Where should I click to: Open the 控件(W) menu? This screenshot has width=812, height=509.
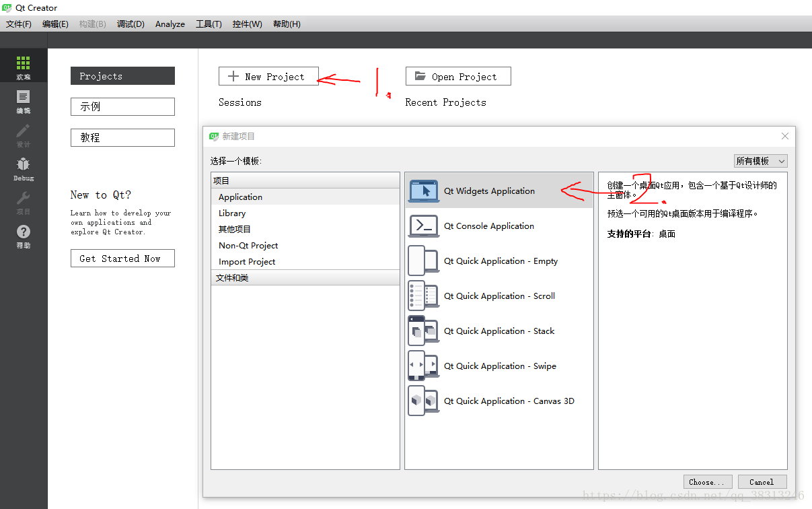248,24
